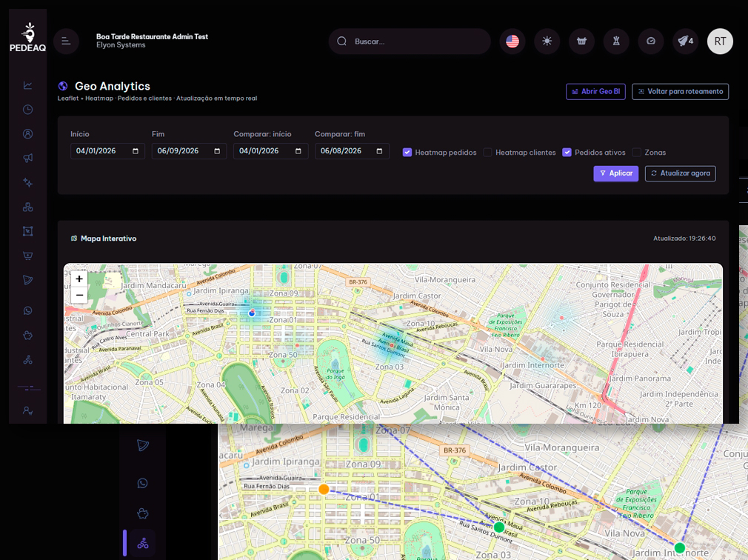Click the Abrir Geo BI button
This screenshot has height=560, width=748.
point(595,92)
